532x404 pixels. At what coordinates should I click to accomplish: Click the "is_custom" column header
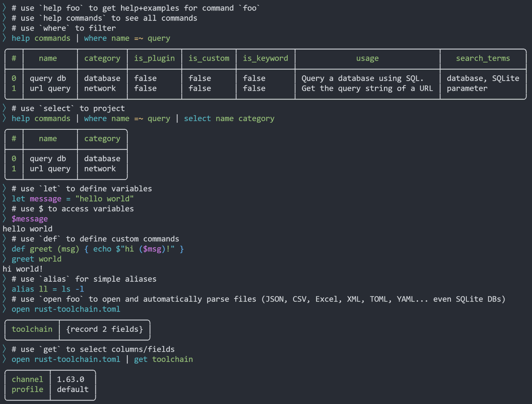coord(209,58)
